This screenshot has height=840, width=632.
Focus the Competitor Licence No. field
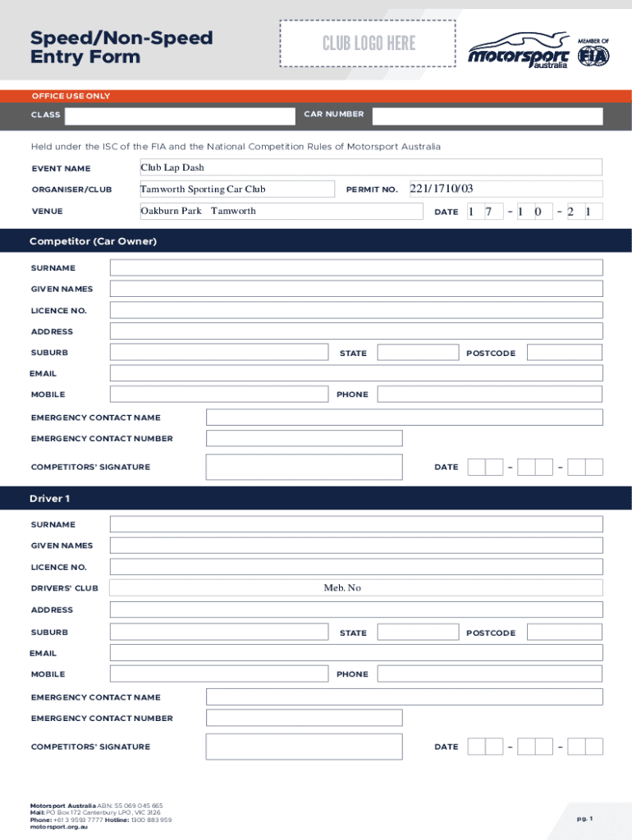[356, 310]
